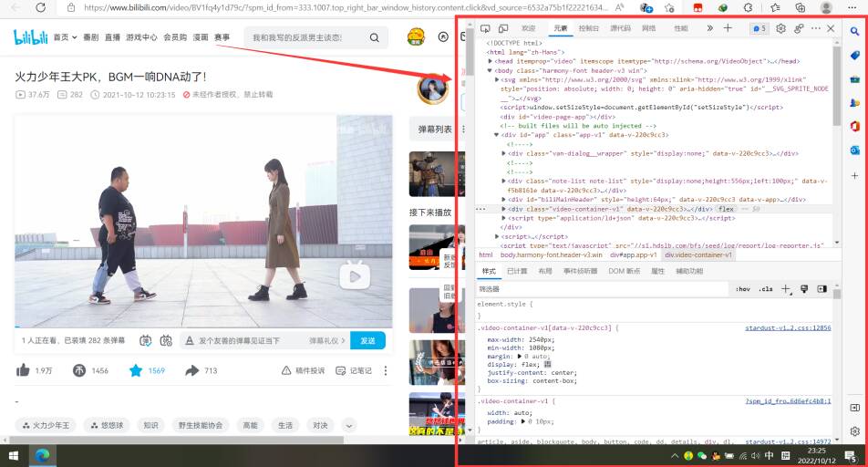
Task: Expand the tag list chevron after 对决
Action: [x=349, y=425]
